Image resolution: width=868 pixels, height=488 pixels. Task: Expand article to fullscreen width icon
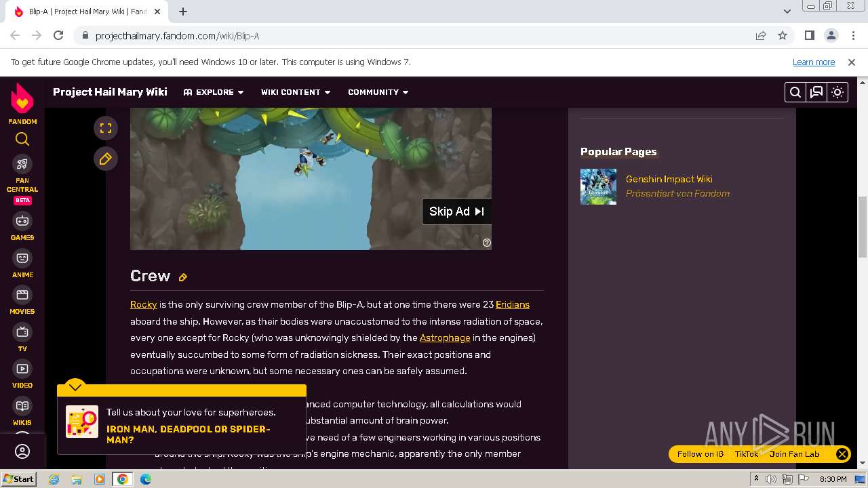106,128
